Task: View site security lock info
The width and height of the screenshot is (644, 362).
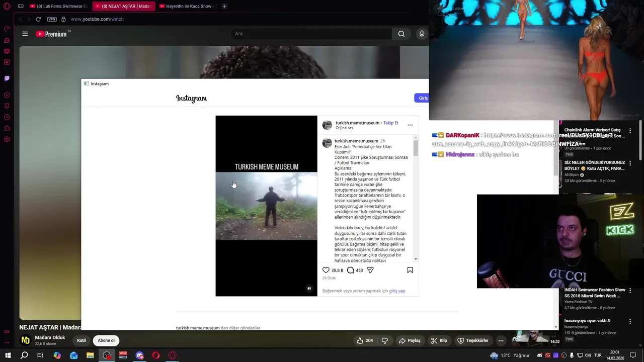Action: pyautogui.click(x=63, y=19)
